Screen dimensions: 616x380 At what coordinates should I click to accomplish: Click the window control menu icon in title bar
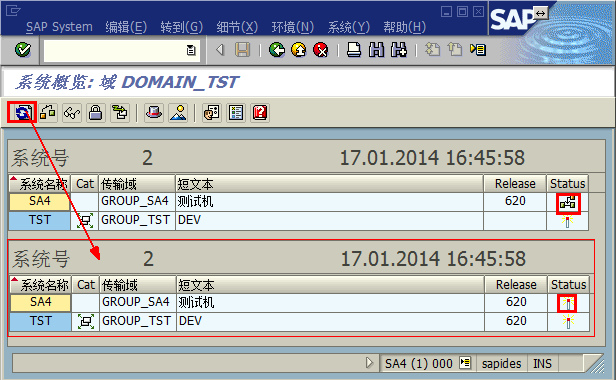[x=13, y=10]
